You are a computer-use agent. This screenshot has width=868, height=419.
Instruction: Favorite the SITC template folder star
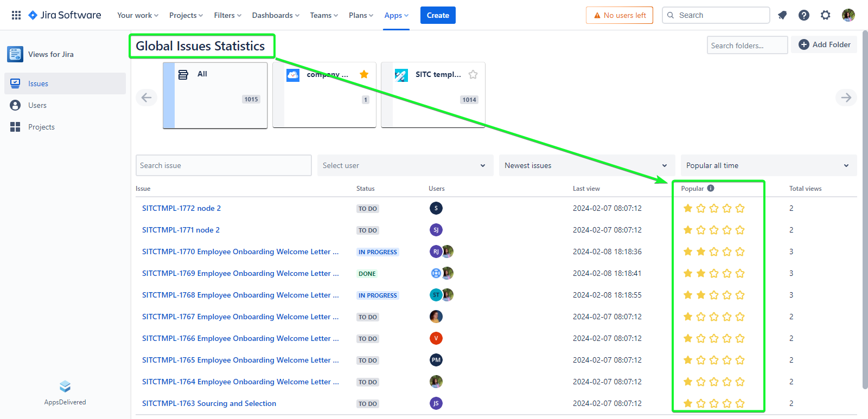(473, 74)
